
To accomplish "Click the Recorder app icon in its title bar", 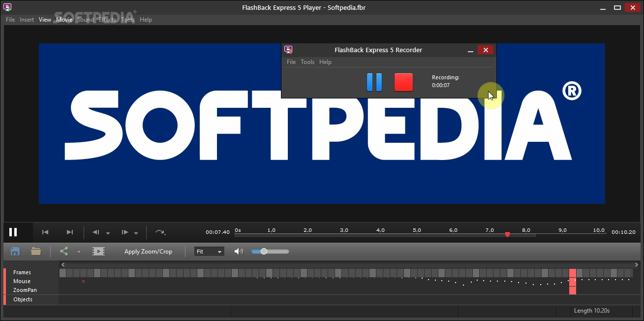I will [288, 50].
